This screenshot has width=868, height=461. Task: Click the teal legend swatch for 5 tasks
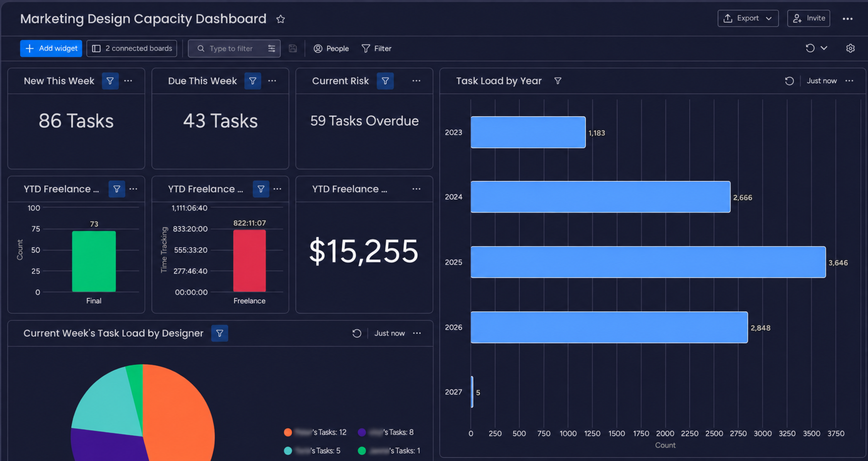pos(288,451)
